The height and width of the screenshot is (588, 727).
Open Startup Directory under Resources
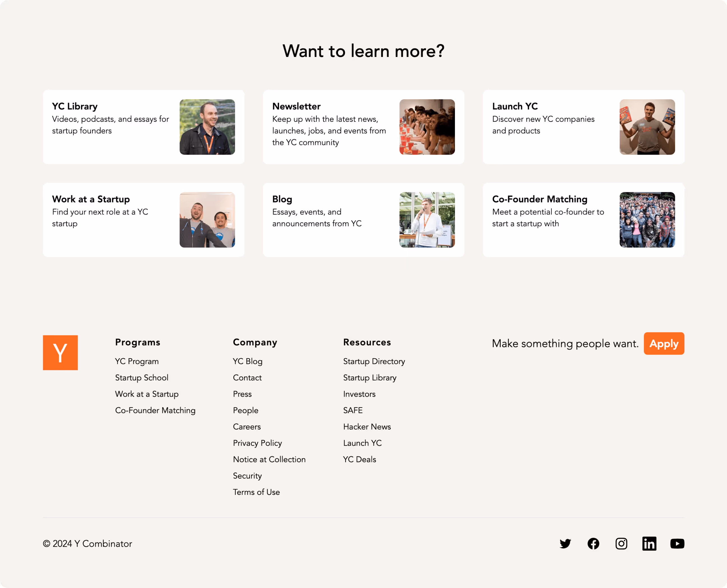[374, 361]
